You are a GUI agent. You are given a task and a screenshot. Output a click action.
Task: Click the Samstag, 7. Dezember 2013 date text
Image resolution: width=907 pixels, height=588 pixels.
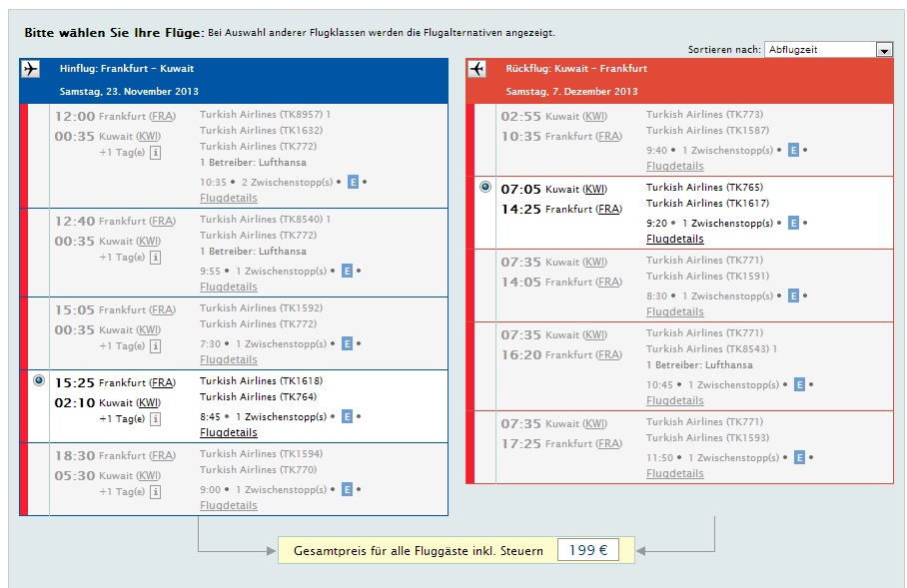tap(572, 92)
